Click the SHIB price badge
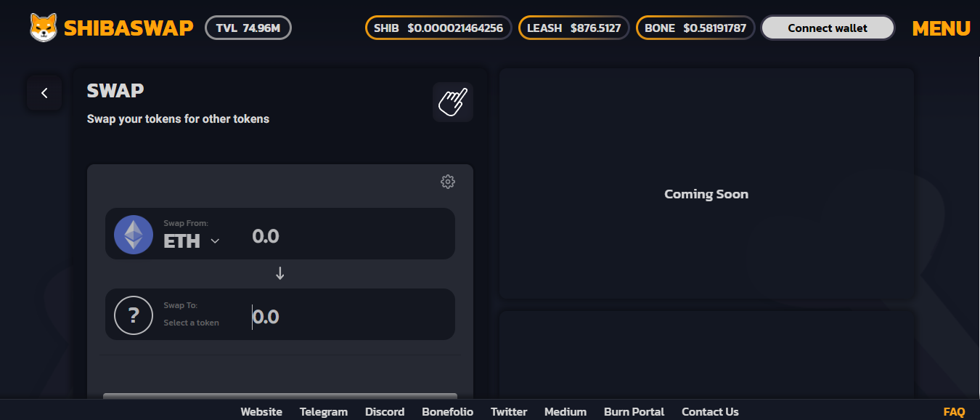This screenshot has width=980, height=420. (438, 28)
